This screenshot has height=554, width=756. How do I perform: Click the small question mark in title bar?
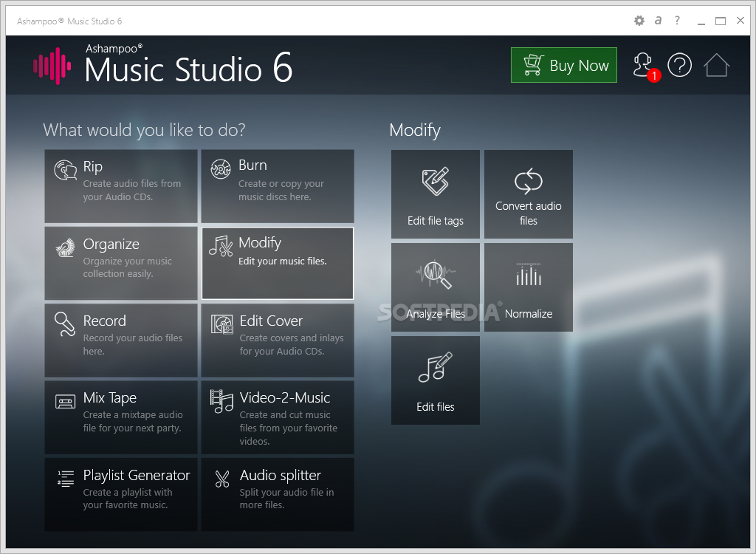click(678, 20)
